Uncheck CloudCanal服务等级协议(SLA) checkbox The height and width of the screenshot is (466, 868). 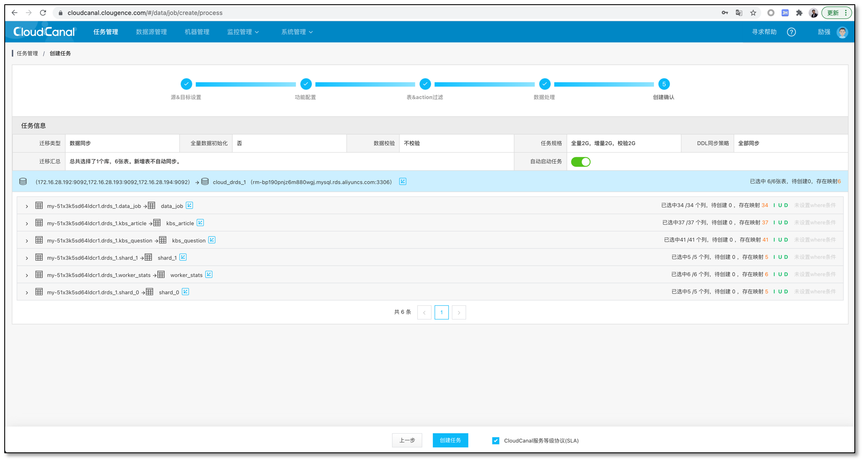[x=495, y=441]
